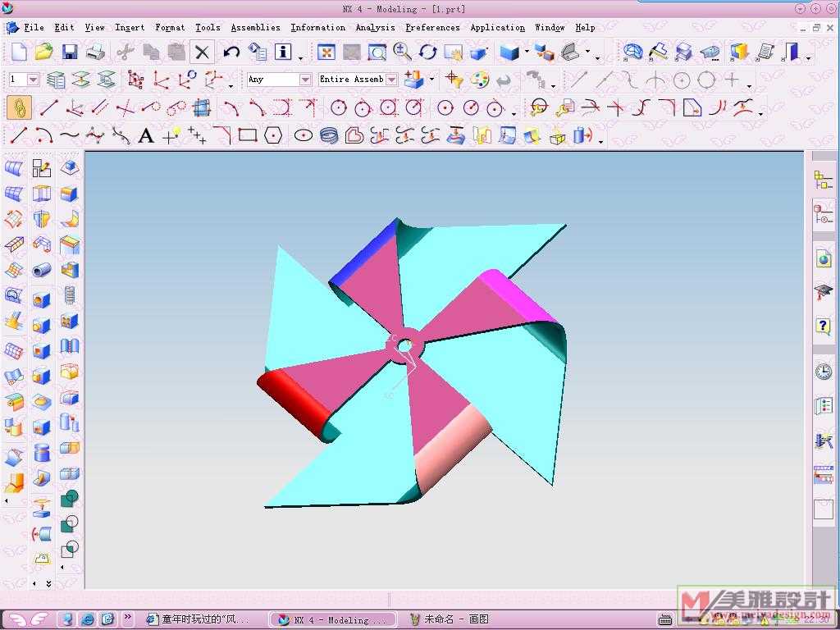Open the Internet Explorer tab on resource bar

click(x=823, y=258)
